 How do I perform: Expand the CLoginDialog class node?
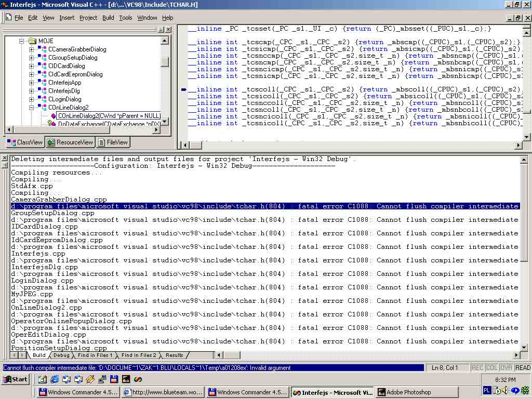click(x=31, y=99)
